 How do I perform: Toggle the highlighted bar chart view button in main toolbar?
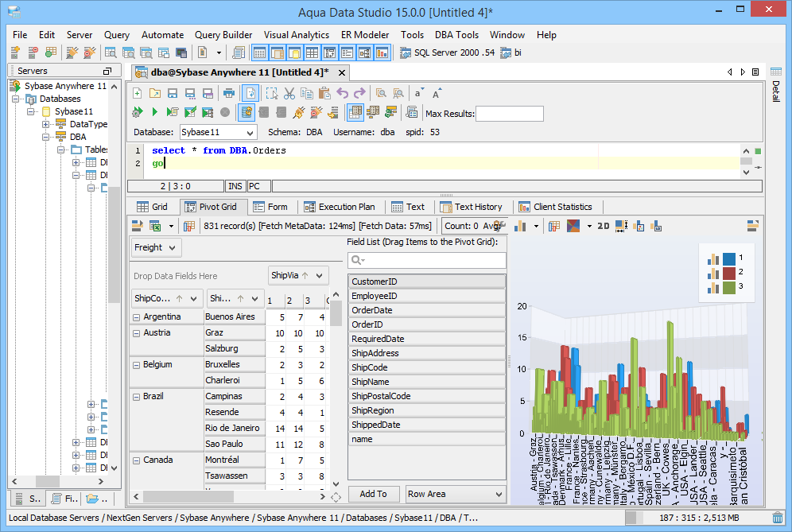382,52
